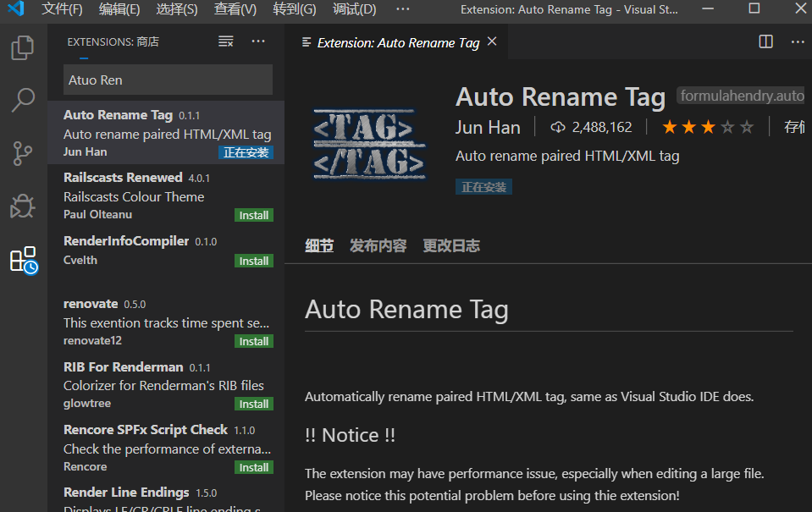The height and width of the screenshot is (512, 812).
Task: Open the 文件(F) menu
Action: [62, 9]
